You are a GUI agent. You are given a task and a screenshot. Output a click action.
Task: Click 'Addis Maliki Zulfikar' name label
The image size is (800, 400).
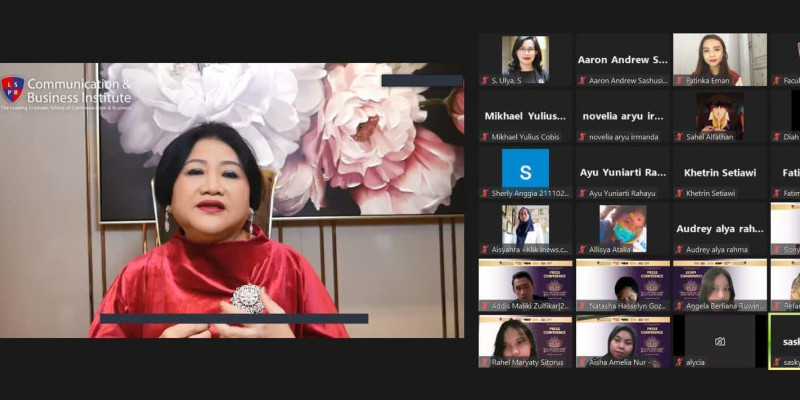pos(531,306)
